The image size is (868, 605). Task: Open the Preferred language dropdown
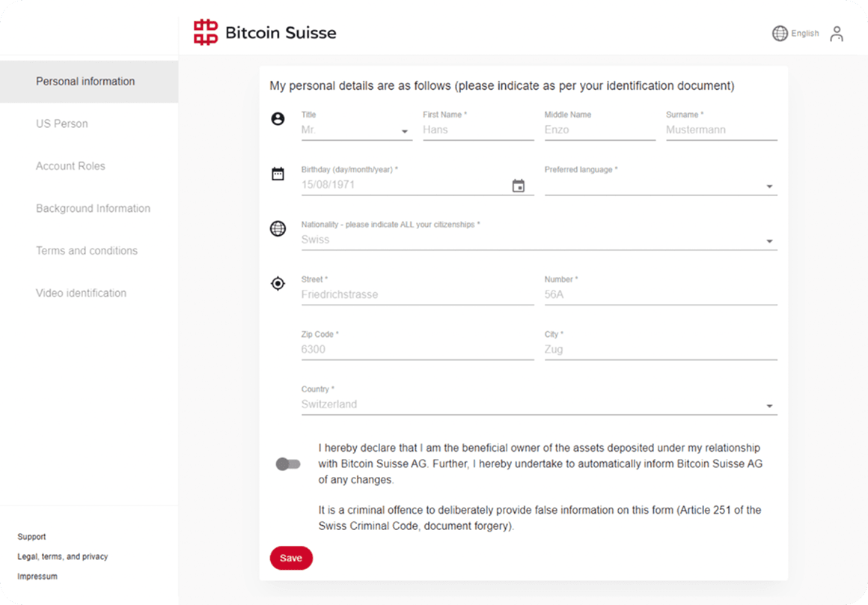click(769, 186)
